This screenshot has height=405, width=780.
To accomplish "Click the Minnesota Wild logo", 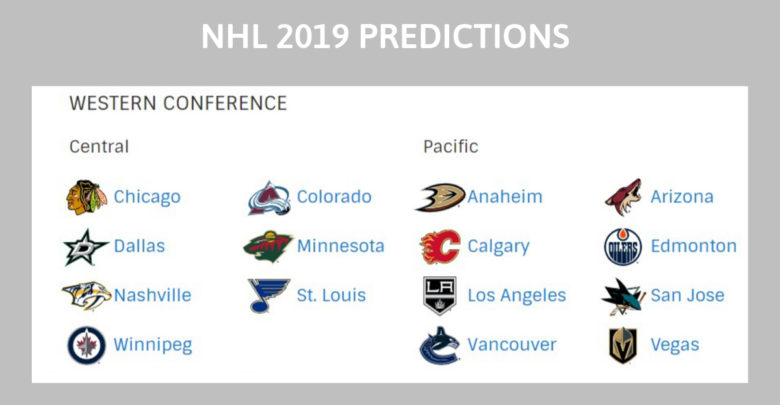I will click(268, 246).
